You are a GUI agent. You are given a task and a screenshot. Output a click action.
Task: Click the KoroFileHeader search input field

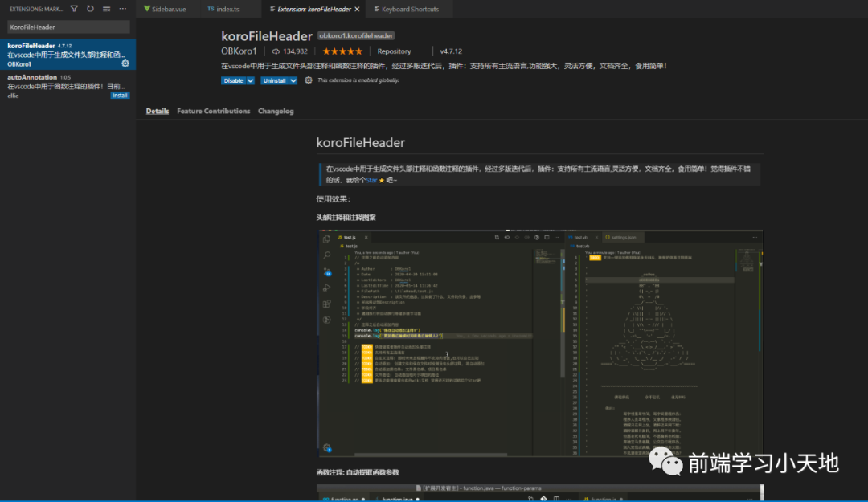[x=68, y=27]
